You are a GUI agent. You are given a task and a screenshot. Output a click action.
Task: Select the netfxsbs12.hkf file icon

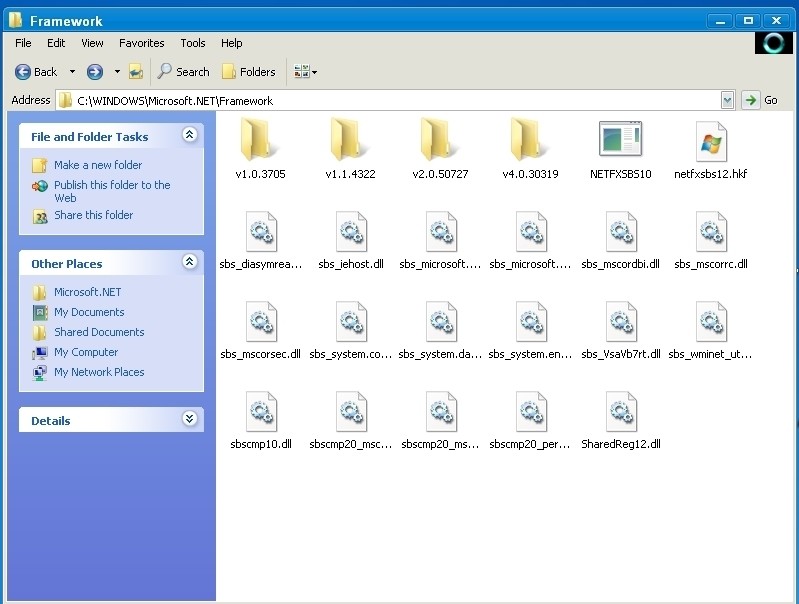(710, 141)
